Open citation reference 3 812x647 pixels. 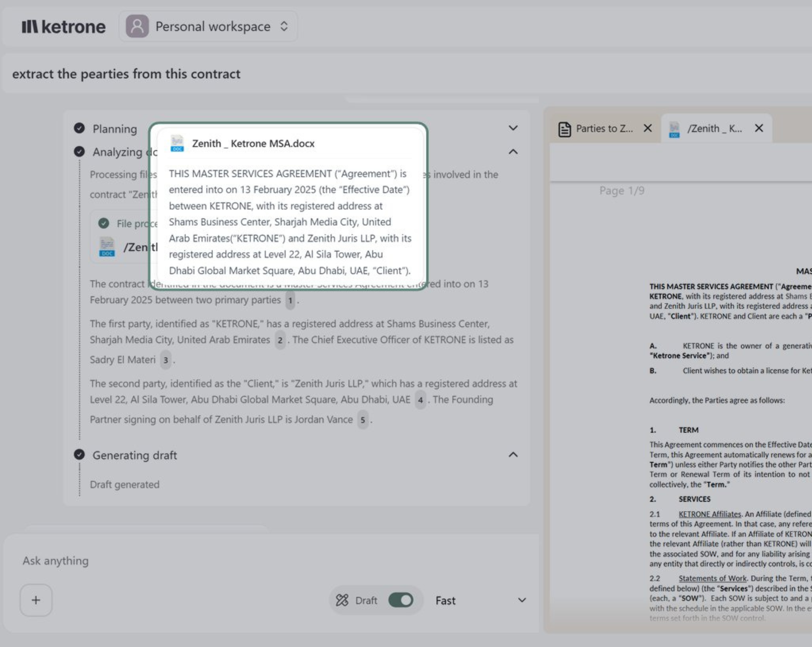165,360
